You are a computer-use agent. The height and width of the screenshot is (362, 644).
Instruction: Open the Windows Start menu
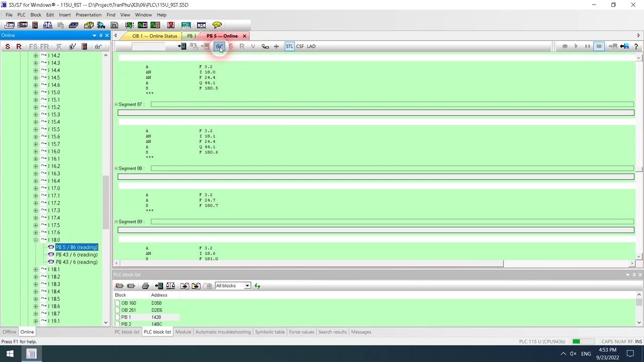pos(10,354)
